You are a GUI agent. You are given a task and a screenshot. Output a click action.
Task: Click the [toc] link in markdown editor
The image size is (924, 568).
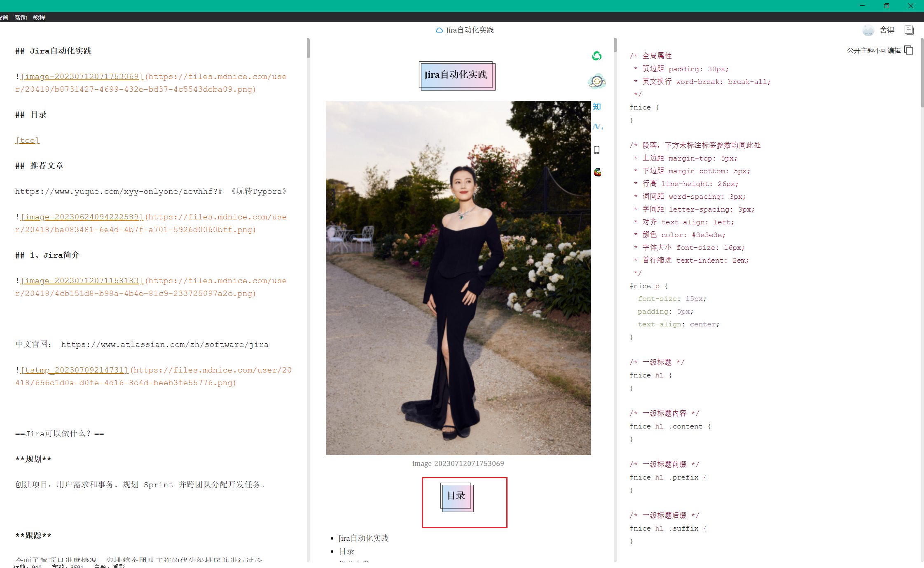[x=27, y=140]
